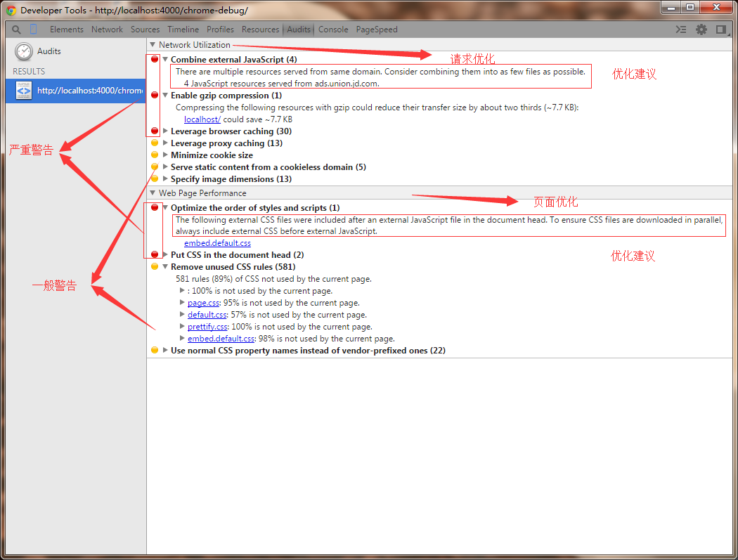Follow the localhost/ gzip link
This screenshot has height=560, width=738.
202,119
